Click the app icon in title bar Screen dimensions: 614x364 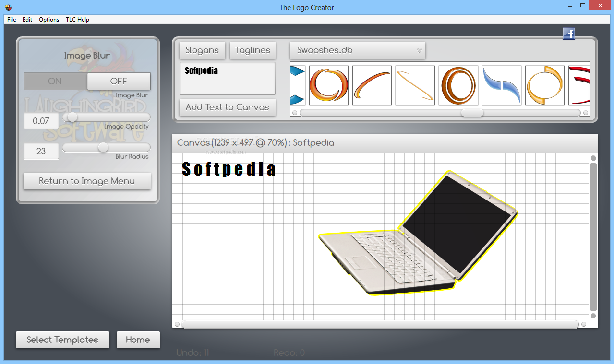coord(8,7)
